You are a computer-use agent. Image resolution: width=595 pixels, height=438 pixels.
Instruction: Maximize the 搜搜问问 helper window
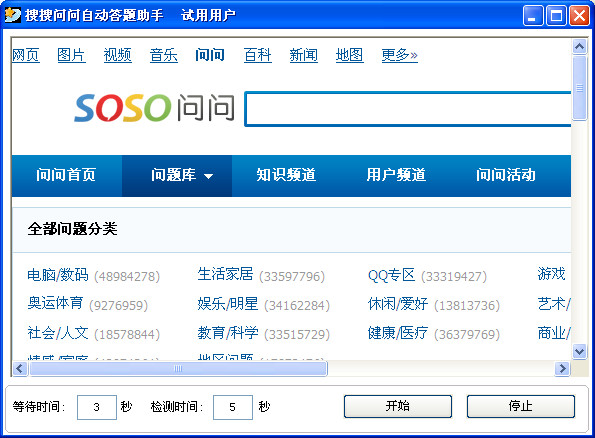[556, 16]
